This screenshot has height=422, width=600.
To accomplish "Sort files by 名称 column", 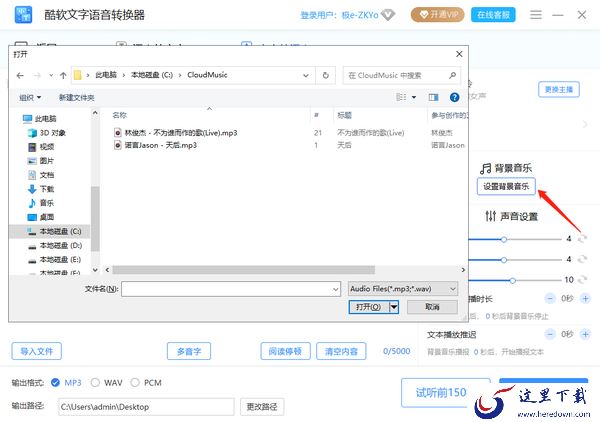I will (119, 115).
